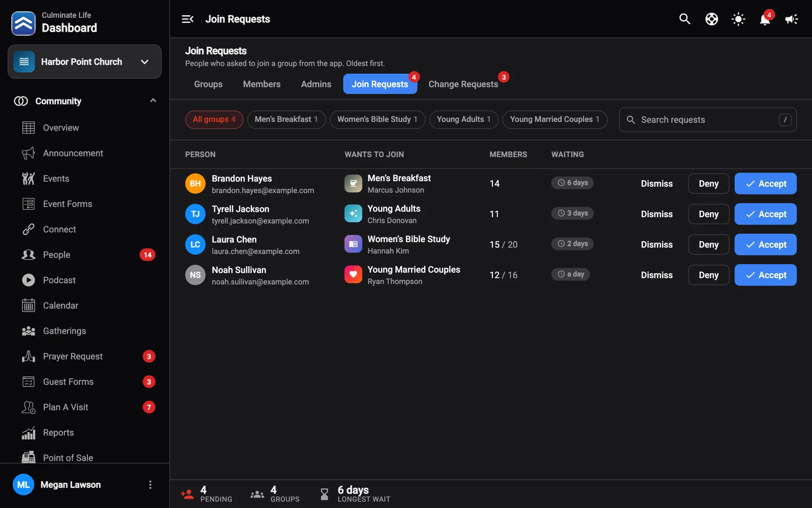Deny Tyrell Jackson's join request
The image size is (812, 508).
point(708,214)
